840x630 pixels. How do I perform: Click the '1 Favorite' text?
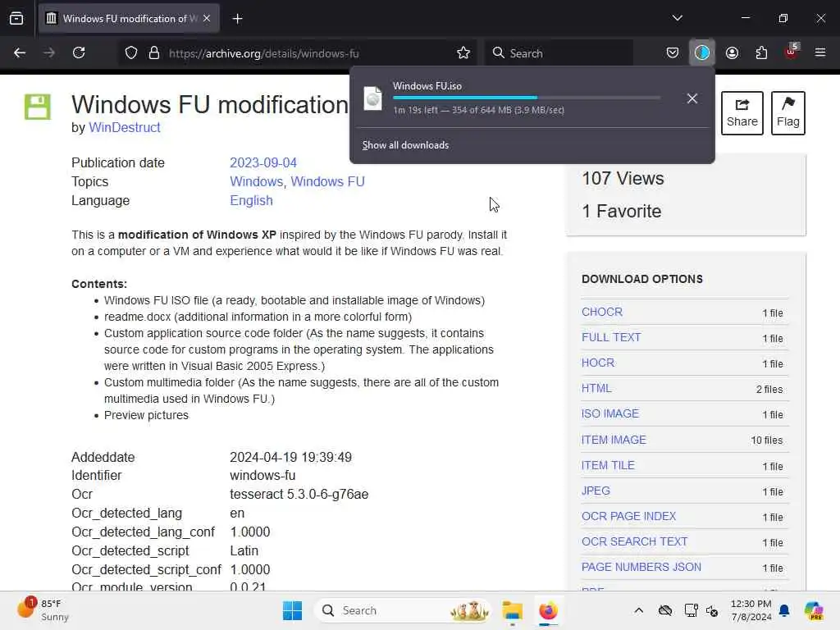tap(622, 211)
